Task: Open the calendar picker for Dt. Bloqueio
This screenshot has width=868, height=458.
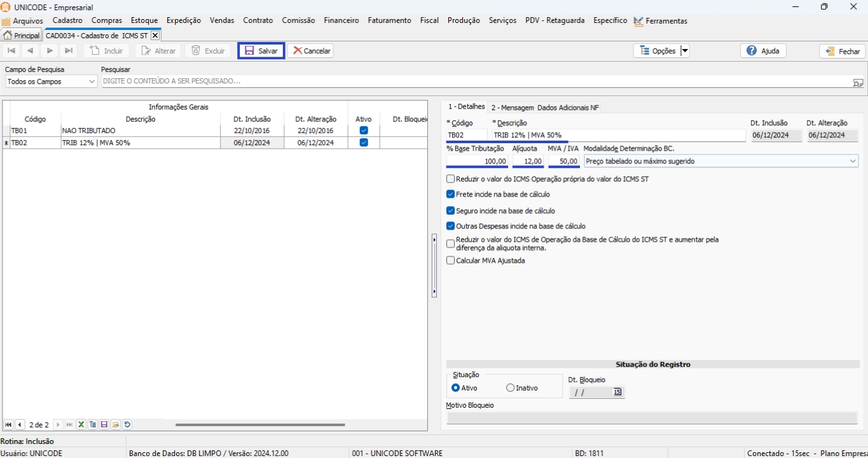Action: pyautogui.click(x=617, y=392)
